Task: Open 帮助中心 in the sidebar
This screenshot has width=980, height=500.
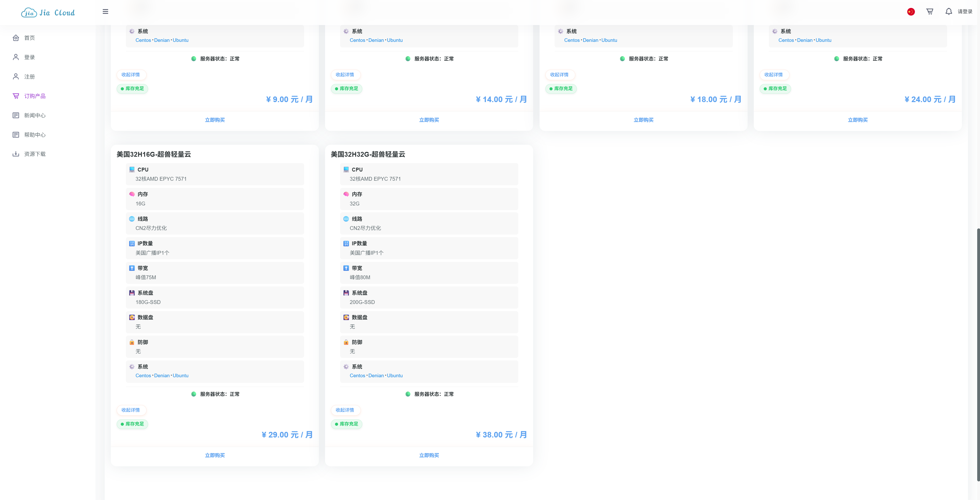Action: coord(35,135)
